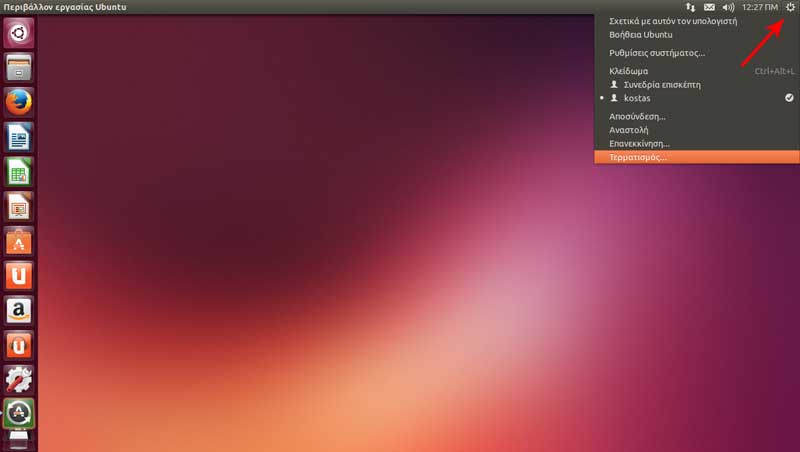
Task: Open the Ubuntu Dash home launcher
Action: pos(19,33)
